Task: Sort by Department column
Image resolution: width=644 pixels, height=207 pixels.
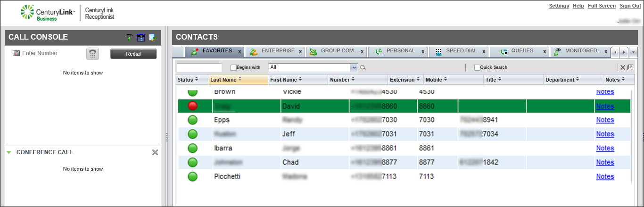Action: (573, 80)
